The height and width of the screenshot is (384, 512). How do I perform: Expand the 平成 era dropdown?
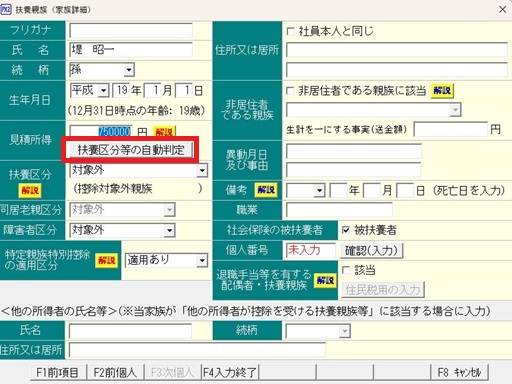pyautogui.click(x=104, y=90)
